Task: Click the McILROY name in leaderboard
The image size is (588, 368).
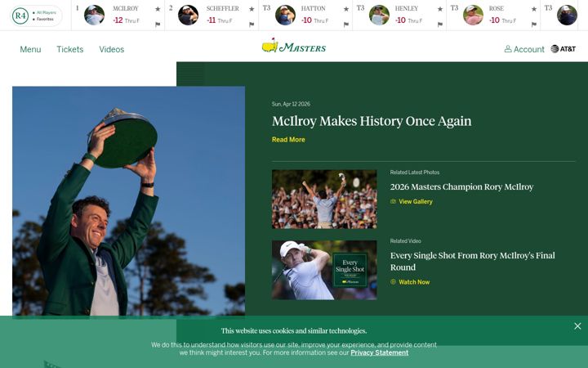Action: click(x=126, y=8)
